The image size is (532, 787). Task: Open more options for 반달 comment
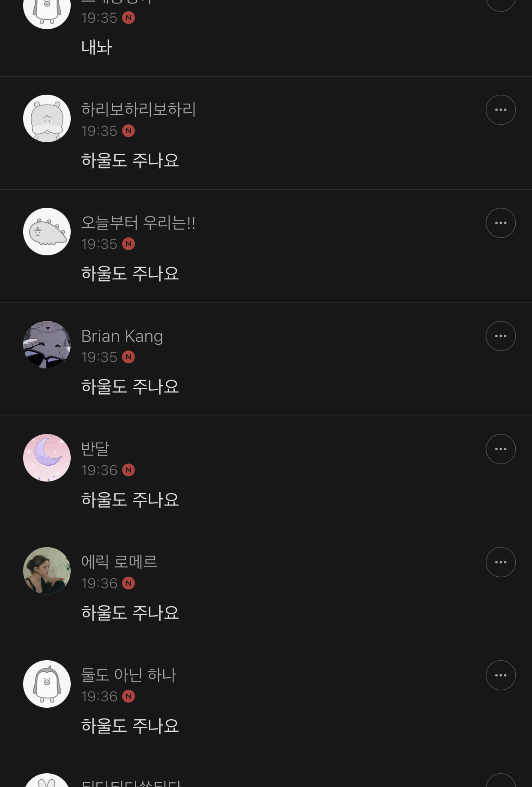pos(500,449)
